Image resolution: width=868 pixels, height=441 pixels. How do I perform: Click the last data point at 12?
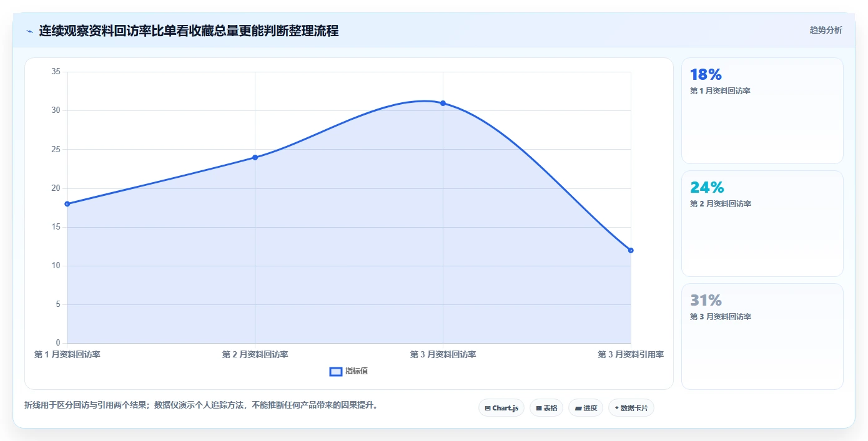tap(631, 250)
